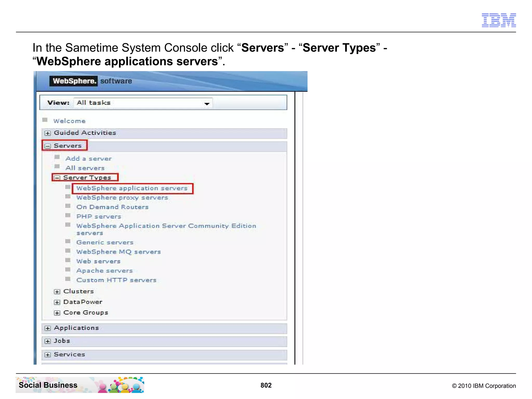
Task: Click the Social Business banner graphic
Action: [x=80, y=385]
